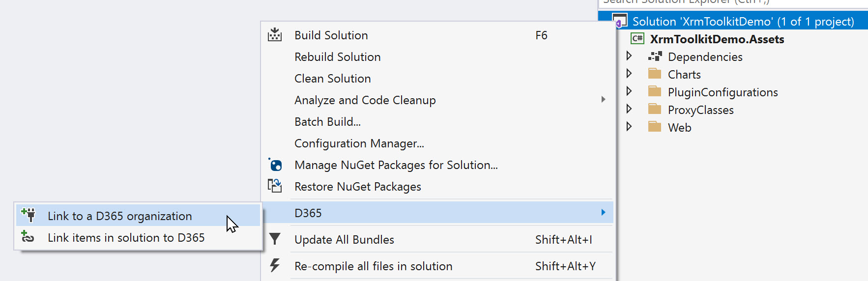Click the Restore NuGet Packages icon
The height and width of the screenshot is (281, 868).
[275, 186]
